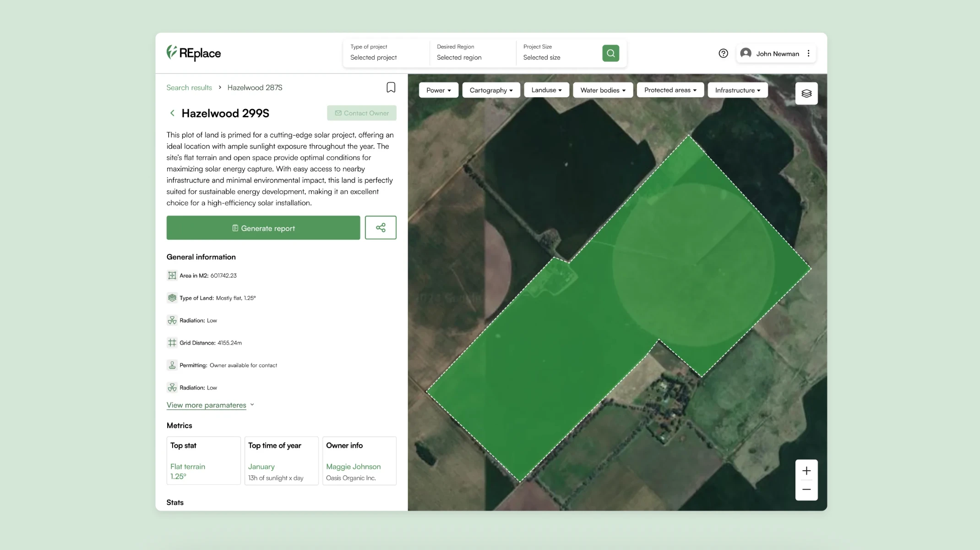Expand the Power filter dropdown
Image resolution: width=980 pixels, height=550 pixels.
click(438, 90)
